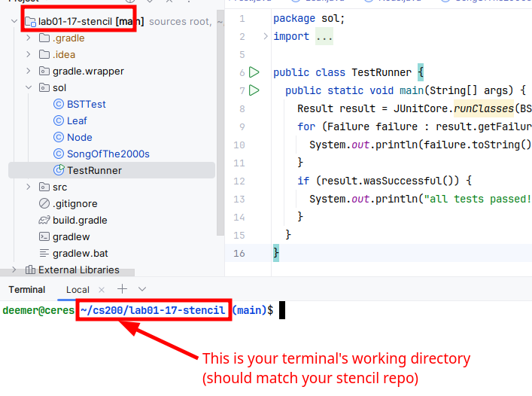
Task: Collapse the lab01-17-stencil project root
Action: click(x=14, y=21)
